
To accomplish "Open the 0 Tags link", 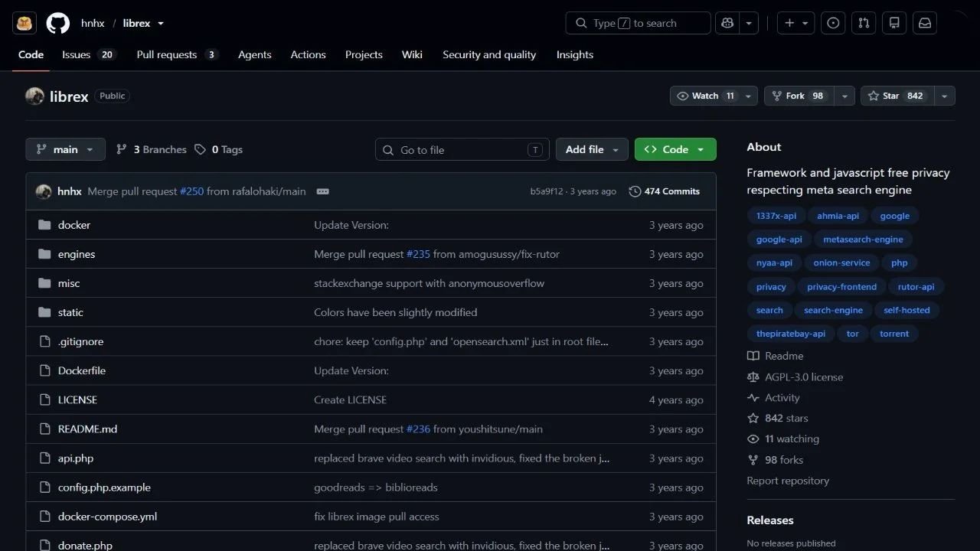I will [219, 149].
